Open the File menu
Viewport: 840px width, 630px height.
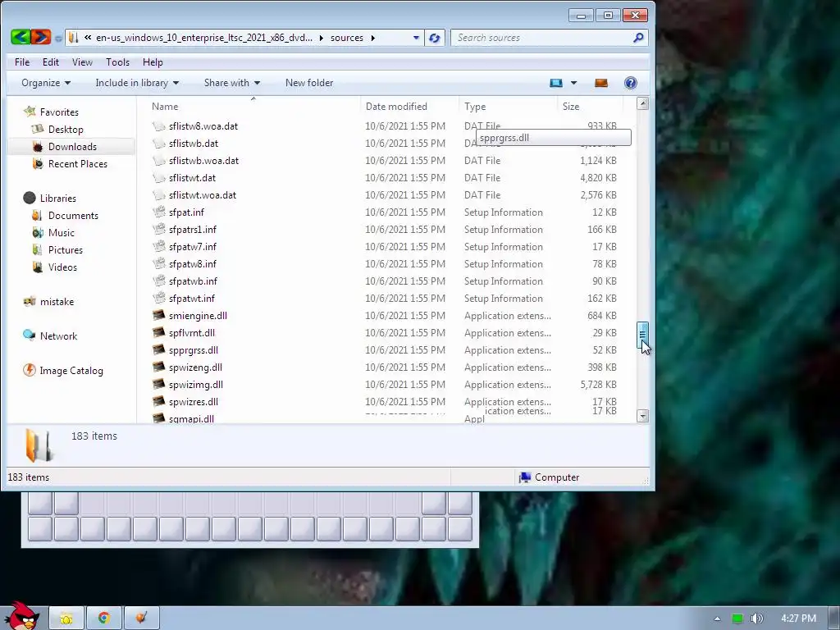click(22, 62)
